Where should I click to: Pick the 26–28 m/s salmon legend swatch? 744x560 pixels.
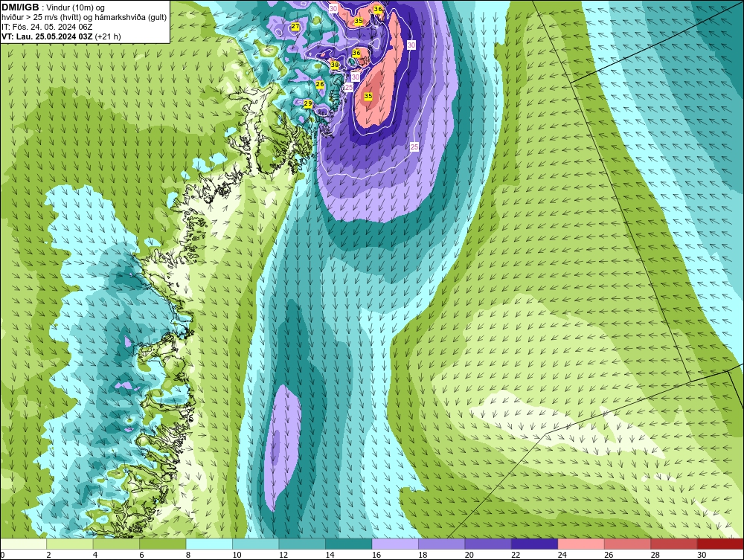point(628,544)
